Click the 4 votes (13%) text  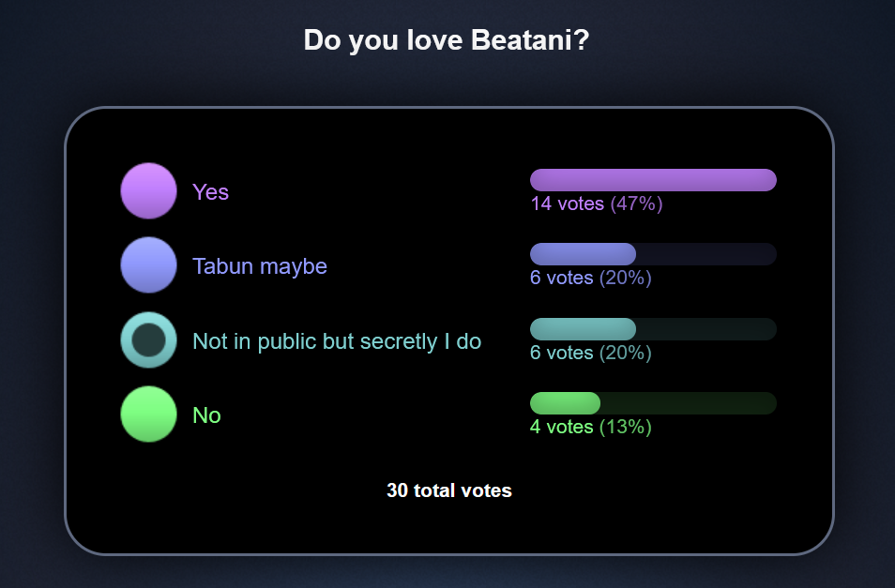point(590,427)
